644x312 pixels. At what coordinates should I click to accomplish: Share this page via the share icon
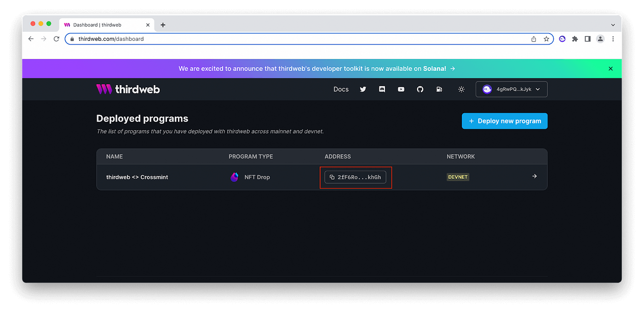pyautogui.click(x=534, y=39)
